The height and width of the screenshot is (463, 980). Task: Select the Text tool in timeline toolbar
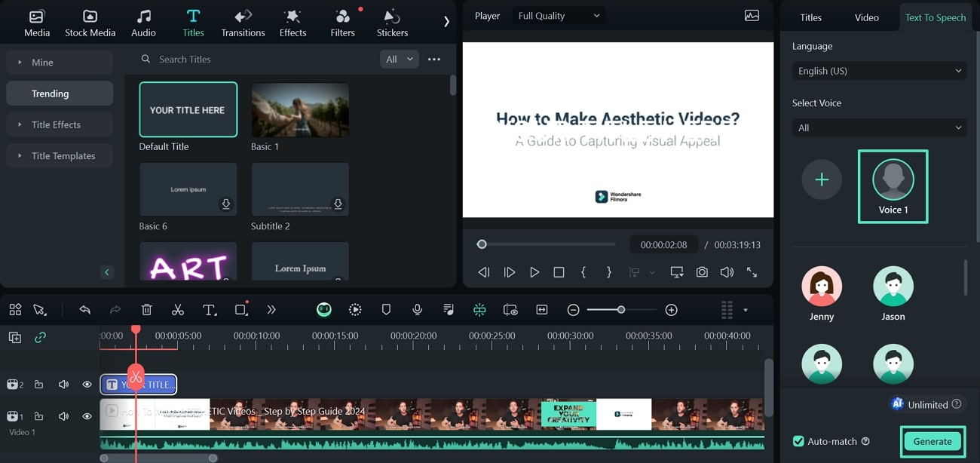pyautogui.click(x=210, y=310)
